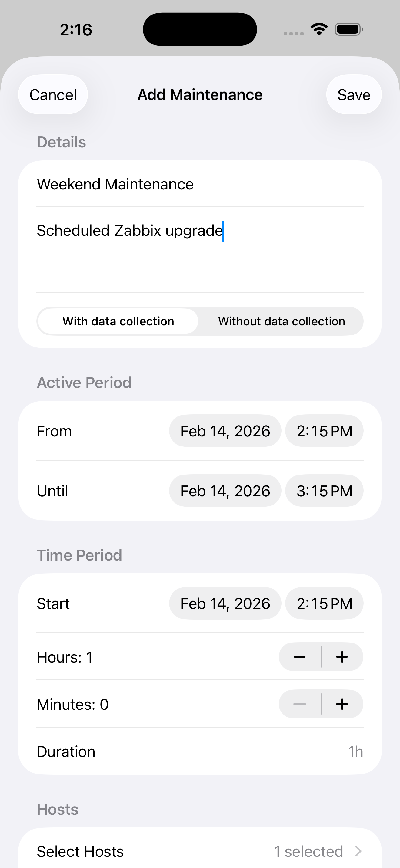Focus the Scheduled Zabbix upgrade description
The height and width of the screenshot is (868, 400).
click(200, 249)
